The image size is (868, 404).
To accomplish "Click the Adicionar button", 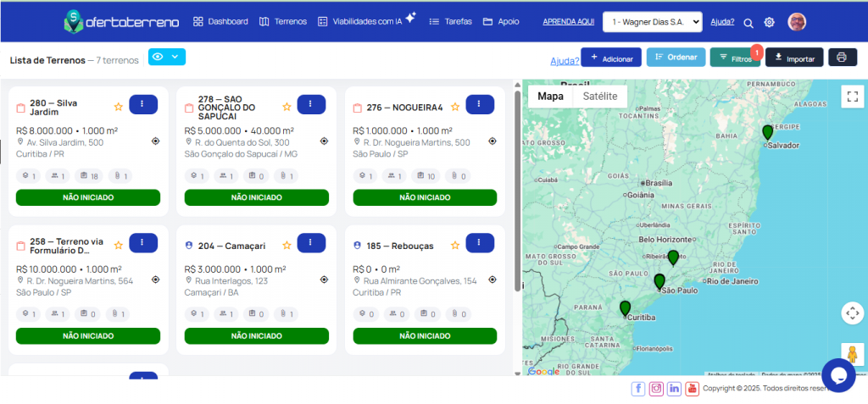I will pyautogui.click(x=611, y=57).
